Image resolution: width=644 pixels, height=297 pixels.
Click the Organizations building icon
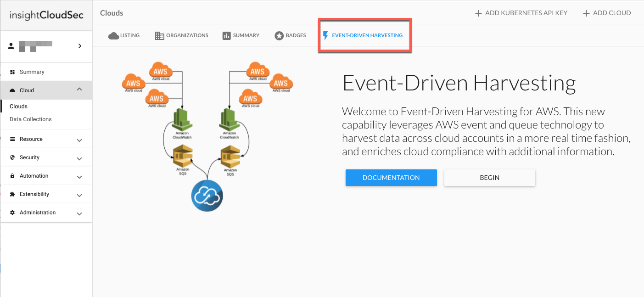(x=160, y=36)
